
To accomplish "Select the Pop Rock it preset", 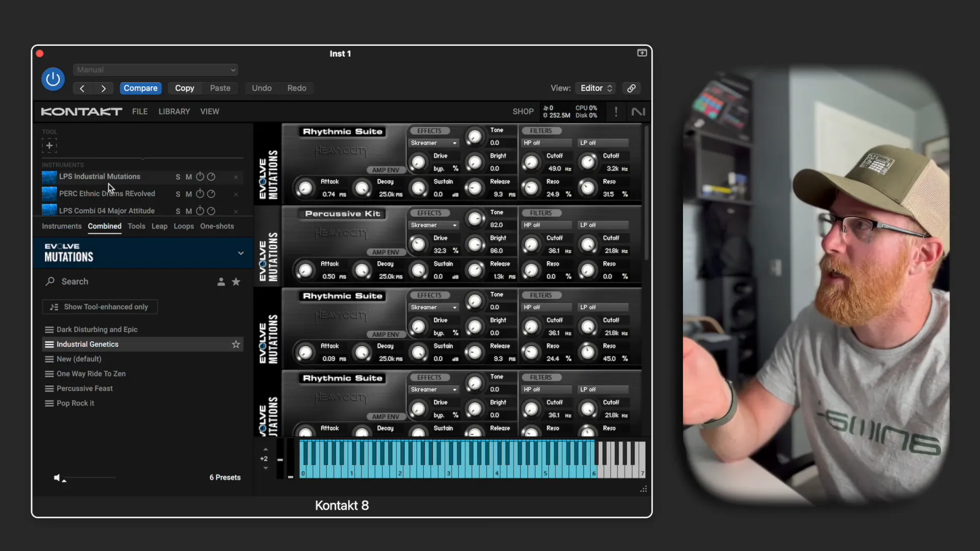I will (76, 403).
